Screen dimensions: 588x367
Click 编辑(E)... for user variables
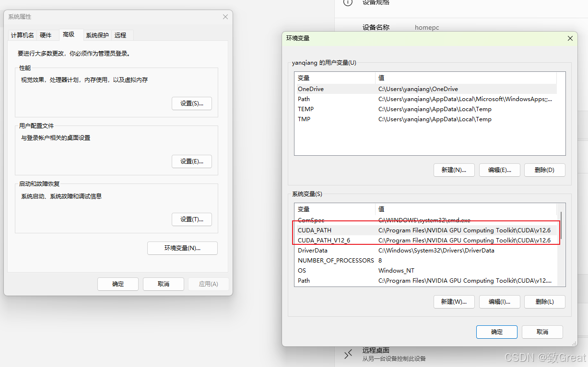[500, 170]
